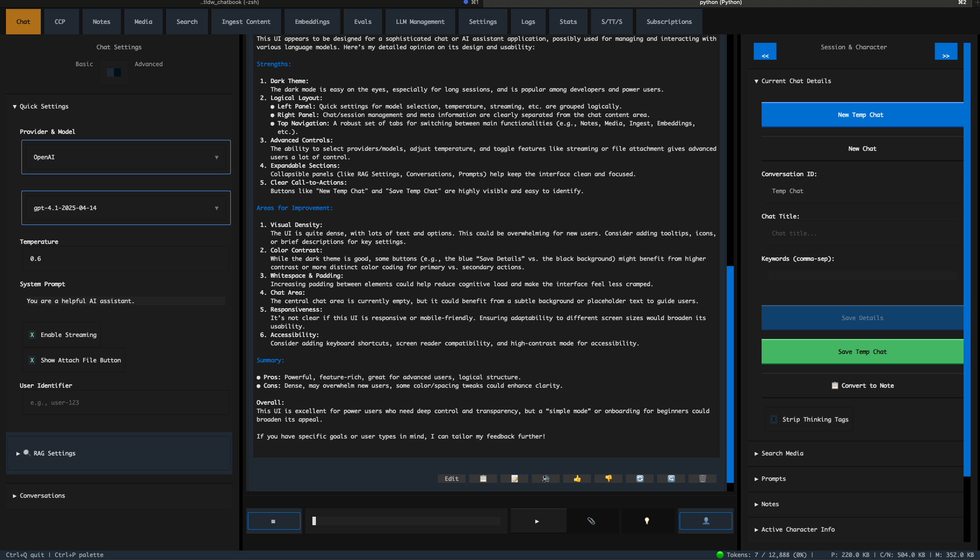Viewport: 980px width, 560px height.
Task: Toggle the Show Attach File Button checkbox
Action: pos(32,360)
